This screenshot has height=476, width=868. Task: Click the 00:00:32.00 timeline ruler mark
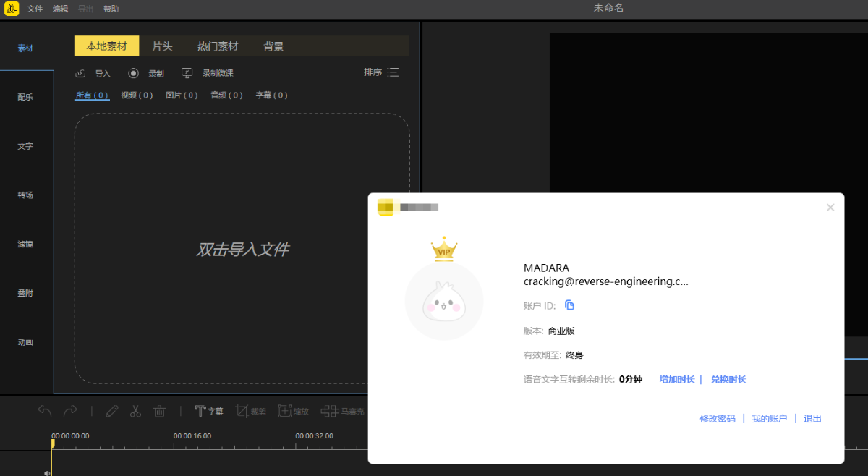point(314,435)
